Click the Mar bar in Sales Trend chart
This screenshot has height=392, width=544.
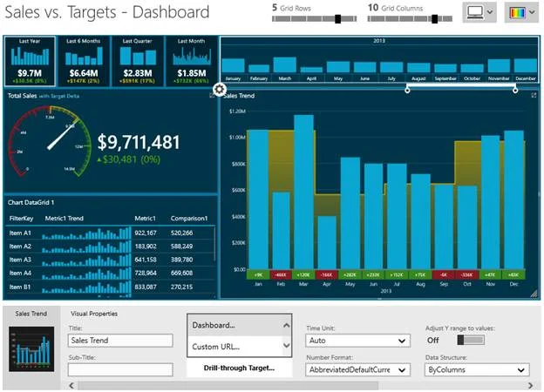[x=303, y=193]
